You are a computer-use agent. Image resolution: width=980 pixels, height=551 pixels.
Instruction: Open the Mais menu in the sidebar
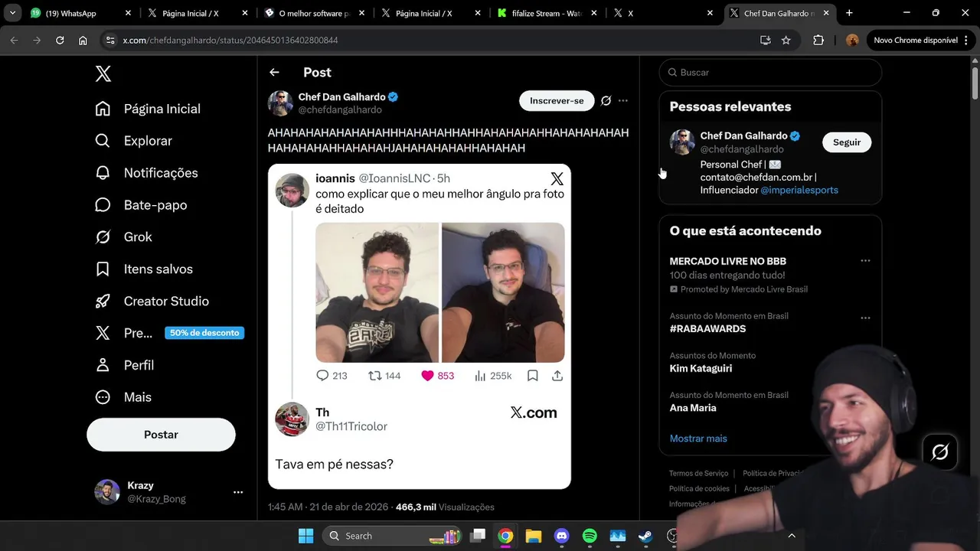pos(122,397)
